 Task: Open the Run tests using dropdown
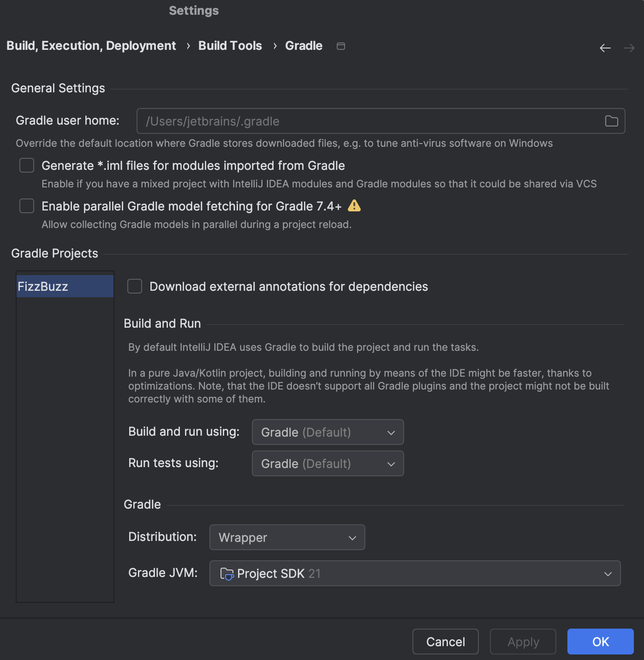click(x=327, y=463)
